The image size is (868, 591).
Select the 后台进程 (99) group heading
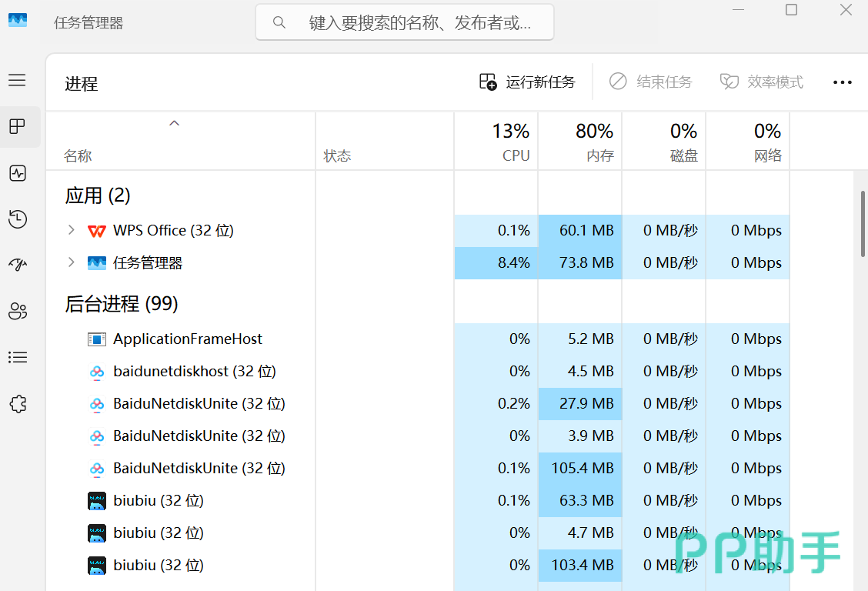[122, 304]
